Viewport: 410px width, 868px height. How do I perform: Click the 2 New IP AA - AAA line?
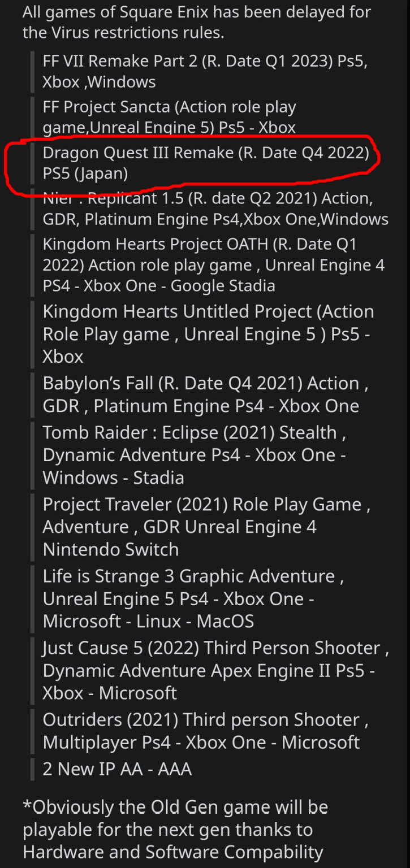pos(118,769)
